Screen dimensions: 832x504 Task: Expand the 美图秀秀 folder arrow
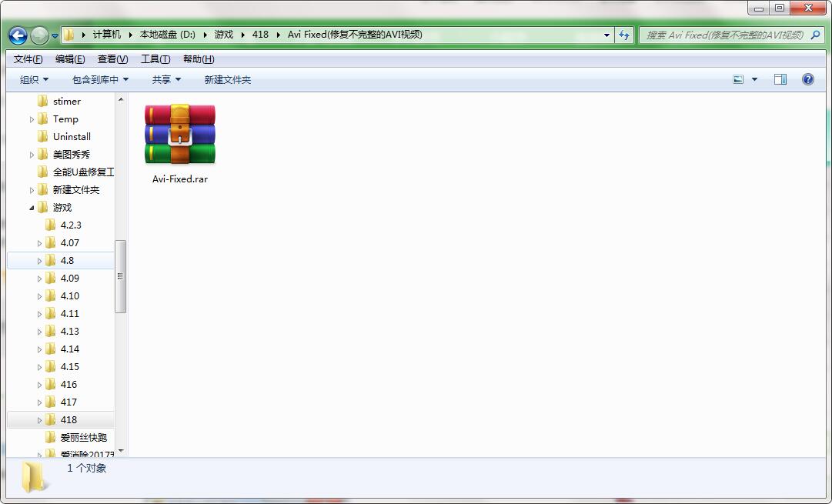click(32, 155)
